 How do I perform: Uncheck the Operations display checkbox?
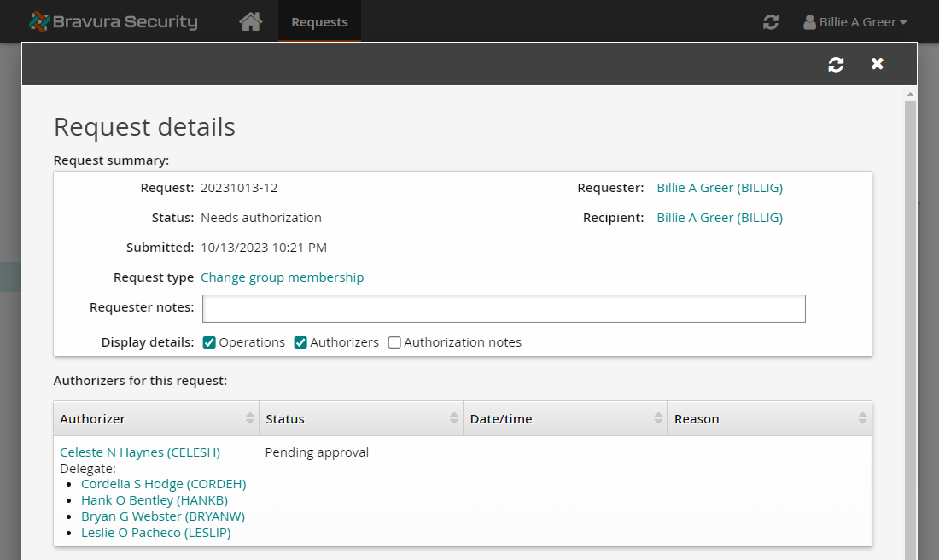pyautogui.click(x=209, y=342)
